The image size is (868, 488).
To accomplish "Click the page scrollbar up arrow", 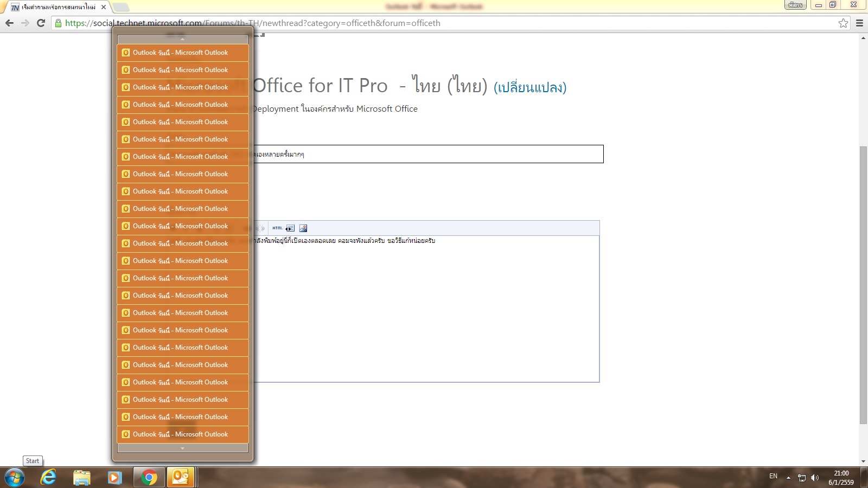I will (863, 38).
